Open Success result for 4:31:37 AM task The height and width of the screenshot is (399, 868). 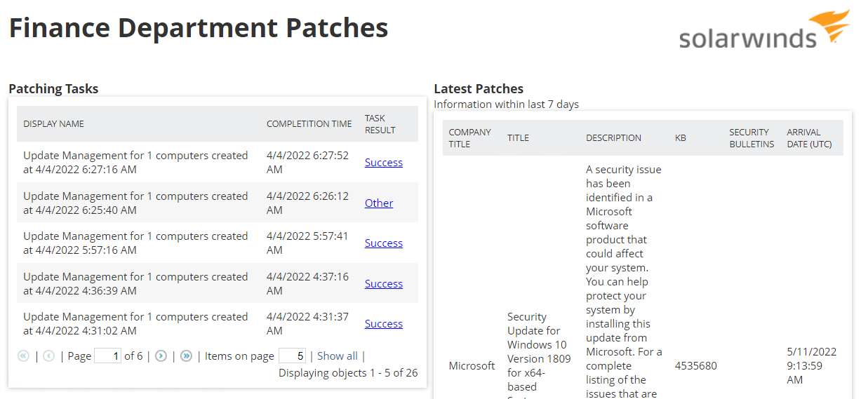(383, 324)
